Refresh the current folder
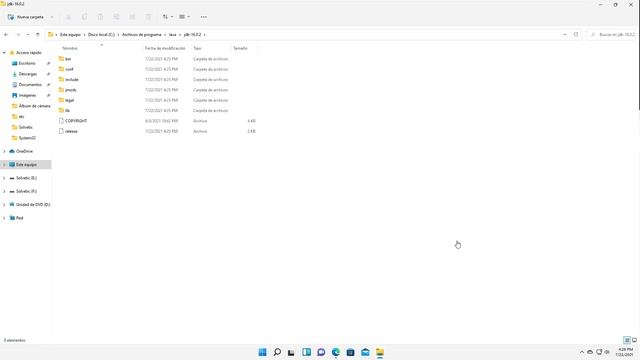Screen dimensions: 640x360 coord(576,35)
